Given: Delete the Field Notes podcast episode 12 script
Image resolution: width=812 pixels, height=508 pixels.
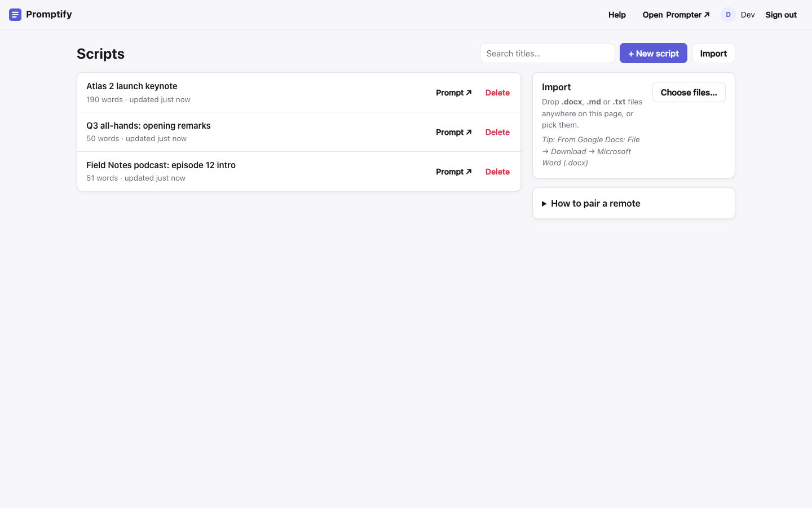Looking at the screenshot, I should point(497,172).
